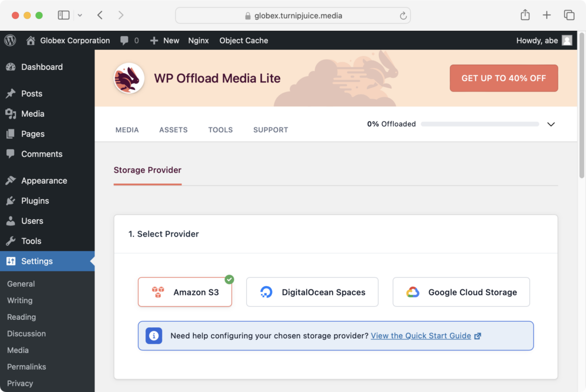The height and width of the screenshot is (392, 586).
Task: Switch to the ASSETS tab
Action: click(173, 130)
